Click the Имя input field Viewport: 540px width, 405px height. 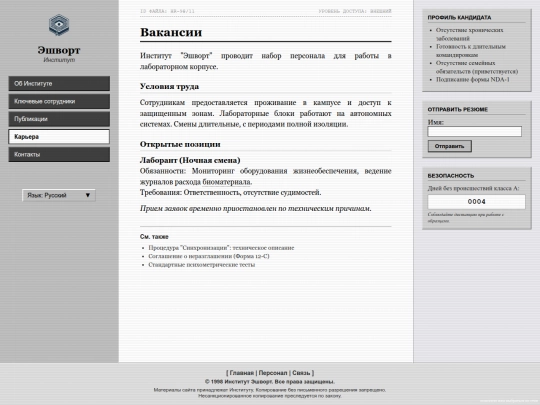pyautogui.click(x=475, y=132)
